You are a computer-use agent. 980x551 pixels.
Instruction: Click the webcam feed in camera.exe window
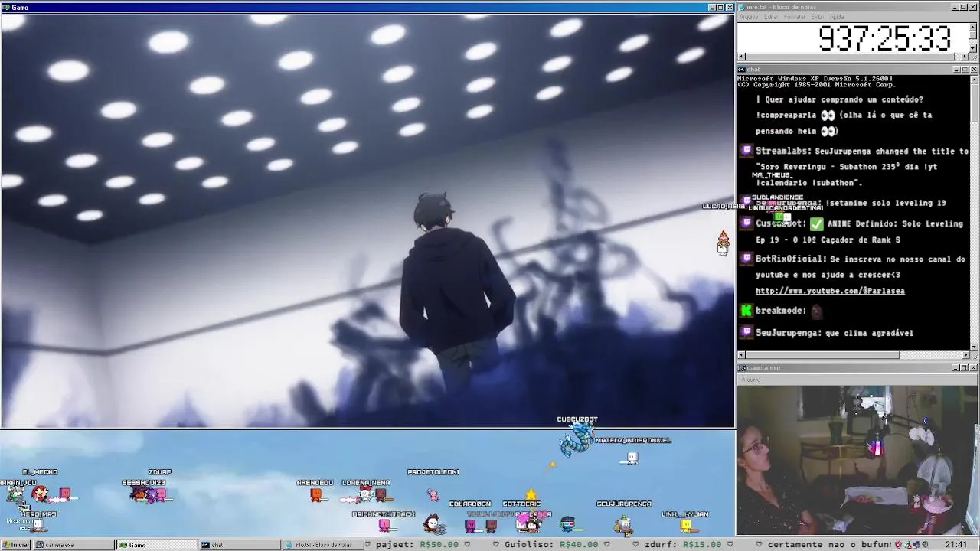857,459
